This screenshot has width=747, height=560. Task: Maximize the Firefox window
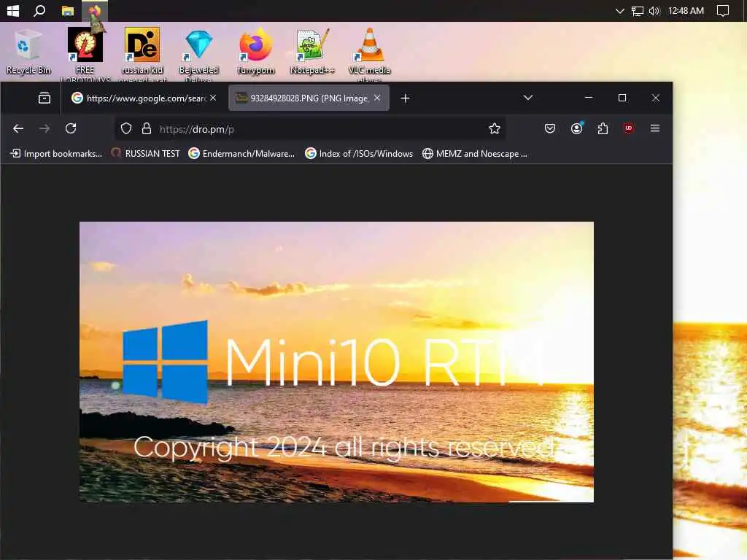click(622, 98)
